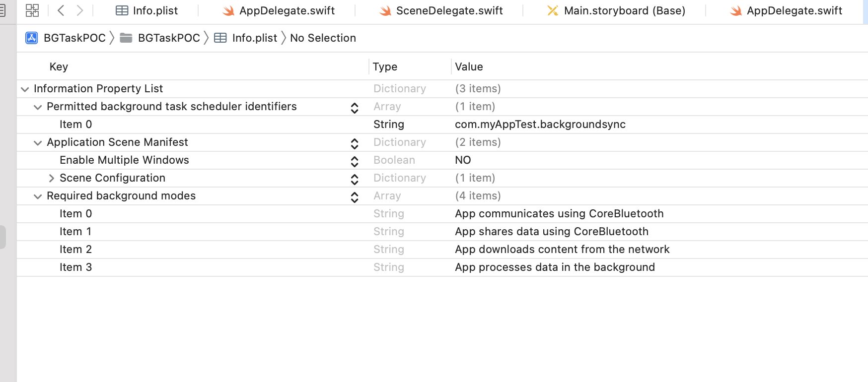Open key stepper for Application Scene Manifest

355,143
